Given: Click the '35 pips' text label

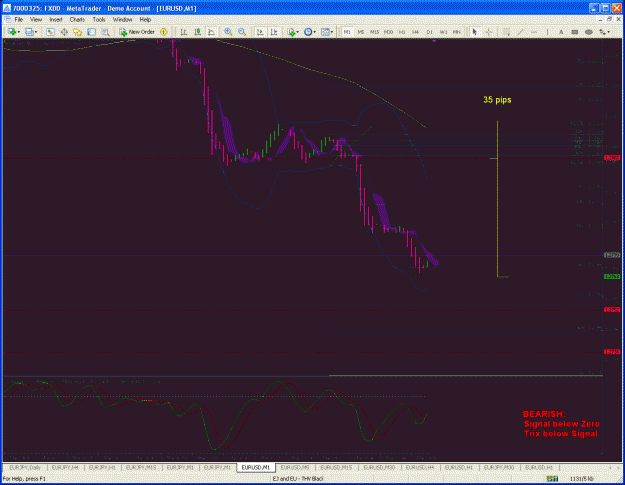Looking at the screenshot, I should click(x=497, y=100).
